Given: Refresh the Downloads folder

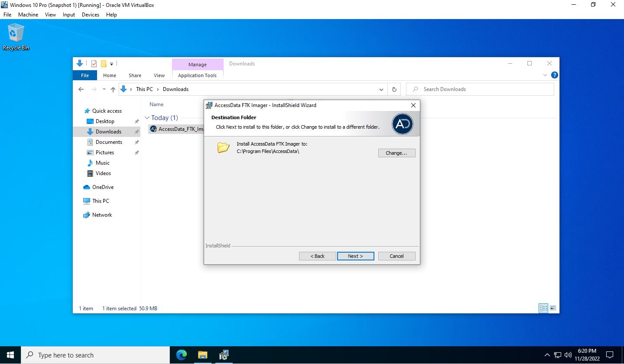Looking at the screenshot, I should coord(394,89).
